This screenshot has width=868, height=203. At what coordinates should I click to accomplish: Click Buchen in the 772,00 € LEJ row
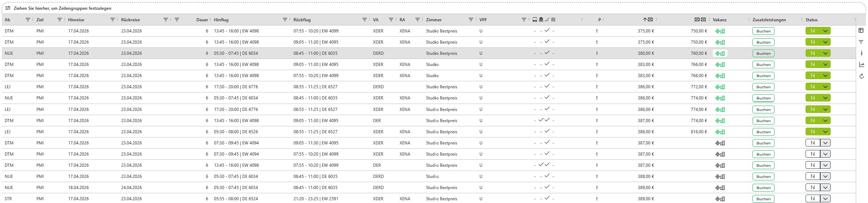pos(763,87)
